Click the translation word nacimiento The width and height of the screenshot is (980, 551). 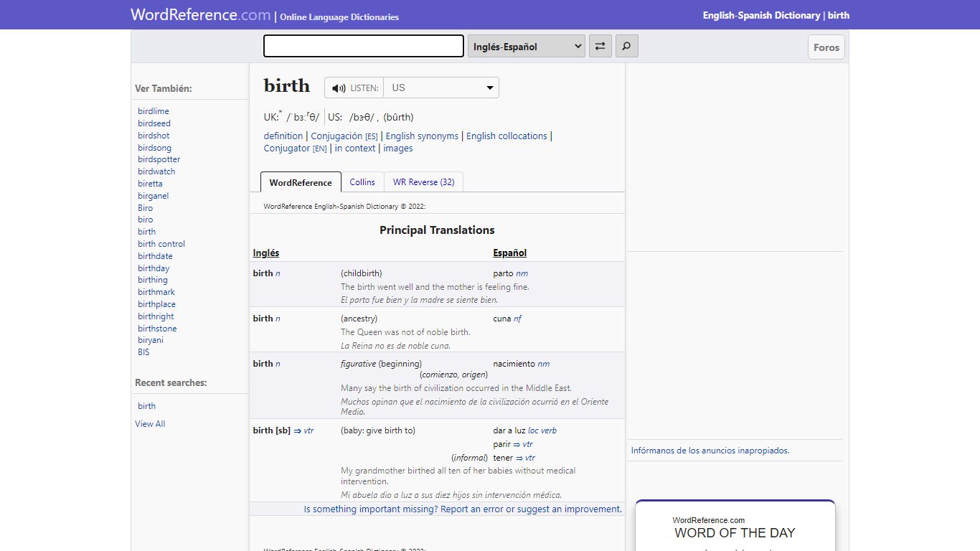click(514, 364)
